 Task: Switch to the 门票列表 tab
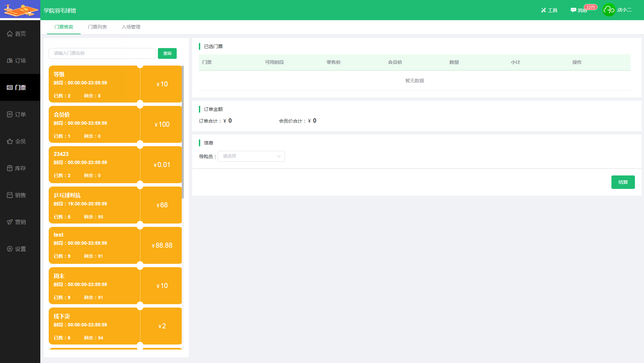[x=97, y=27]
